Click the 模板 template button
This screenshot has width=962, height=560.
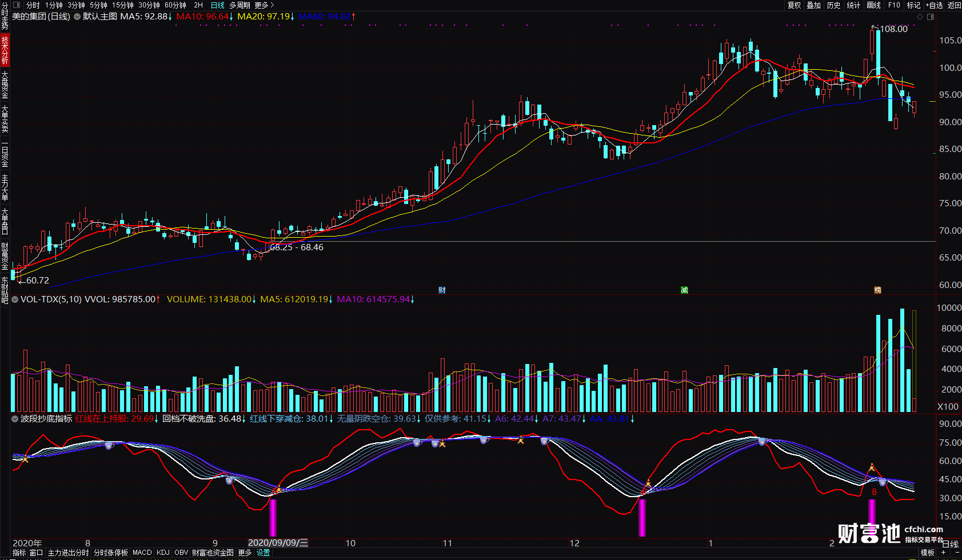pos(928,553)
